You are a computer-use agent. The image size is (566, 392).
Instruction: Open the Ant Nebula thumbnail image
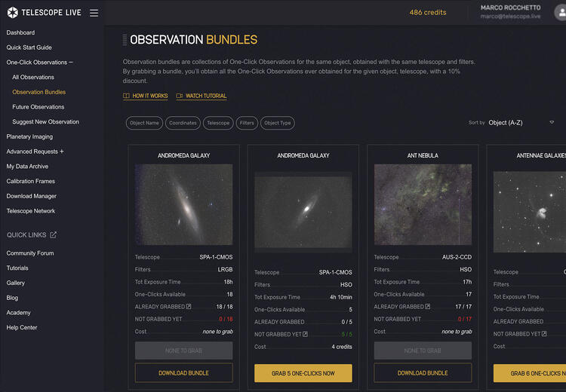click(423, 204)
